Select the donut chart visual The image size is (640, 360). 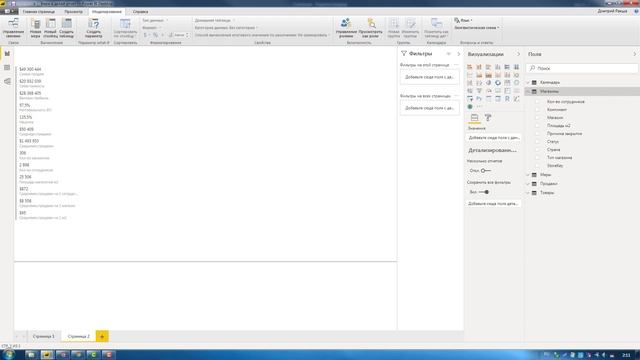(498, 83)
